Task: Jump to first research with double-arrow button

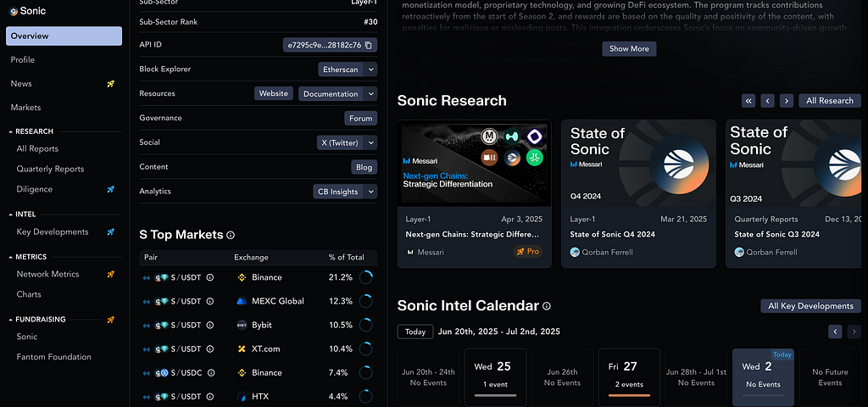Action: tap(749, 101)
